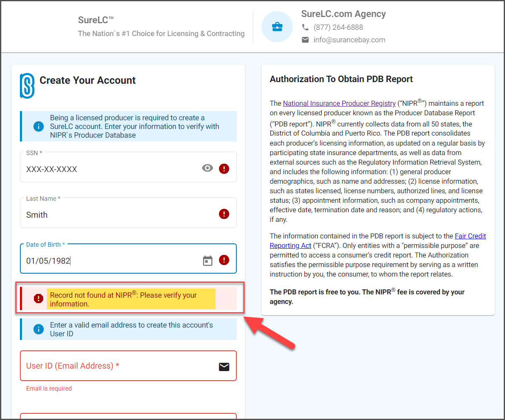Click the 'Authorization To Obtain PDB Report' heading
The width and height of the screenshot is (505, 420).
[341, 79]
